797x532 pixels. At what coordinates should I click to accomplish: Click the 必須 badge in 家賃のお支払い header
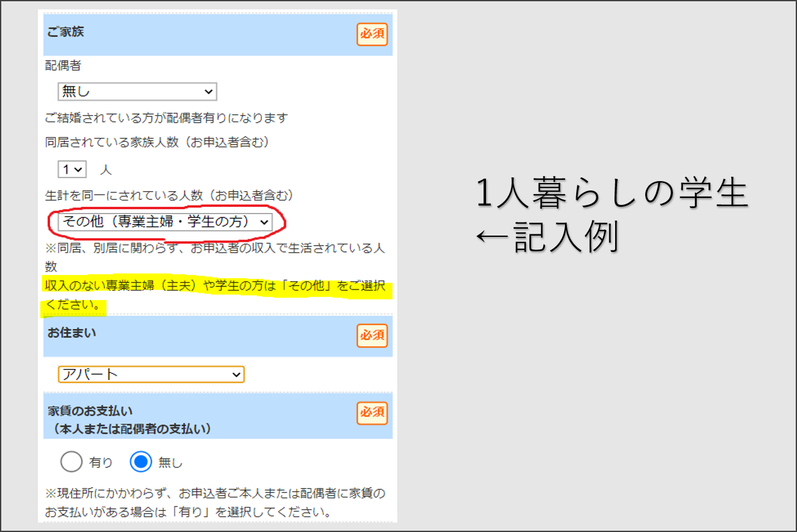point(372,414)
